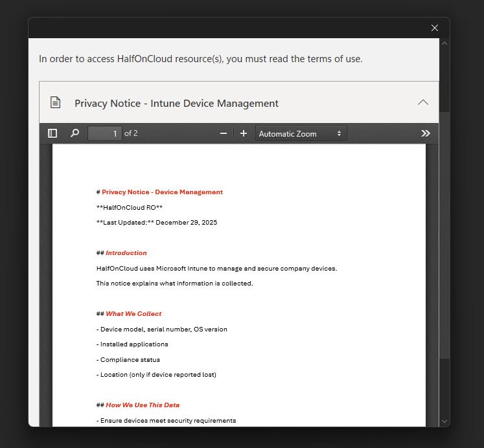This screenshot has width=484, height=448.
Task: Click the red Introduction heading
Action: [x=126, y=253]
